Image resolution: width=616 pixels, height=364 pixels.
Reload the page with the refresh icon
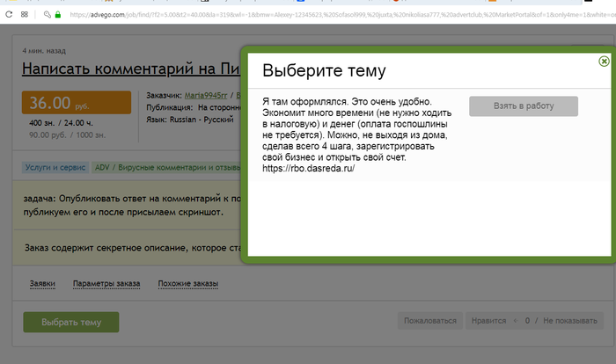pyautogui.click(x=9, y=15)
